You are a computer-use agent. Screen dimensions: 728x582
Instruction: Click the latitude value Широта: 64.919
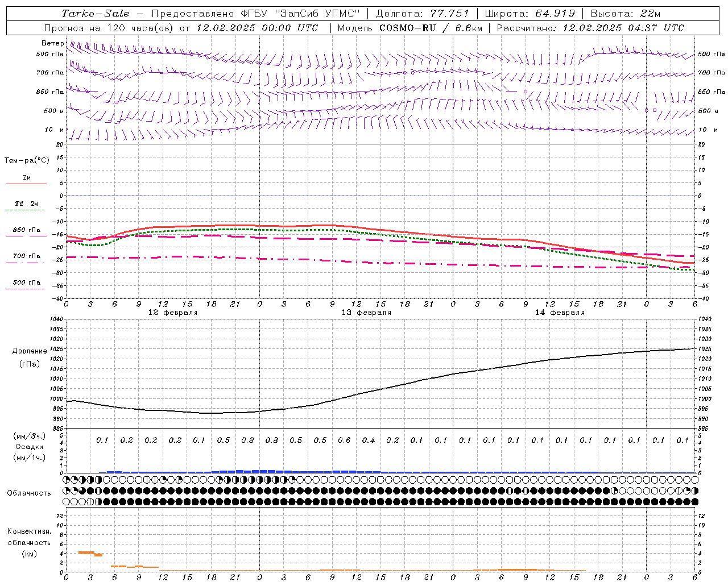click(x=530, y=14)
